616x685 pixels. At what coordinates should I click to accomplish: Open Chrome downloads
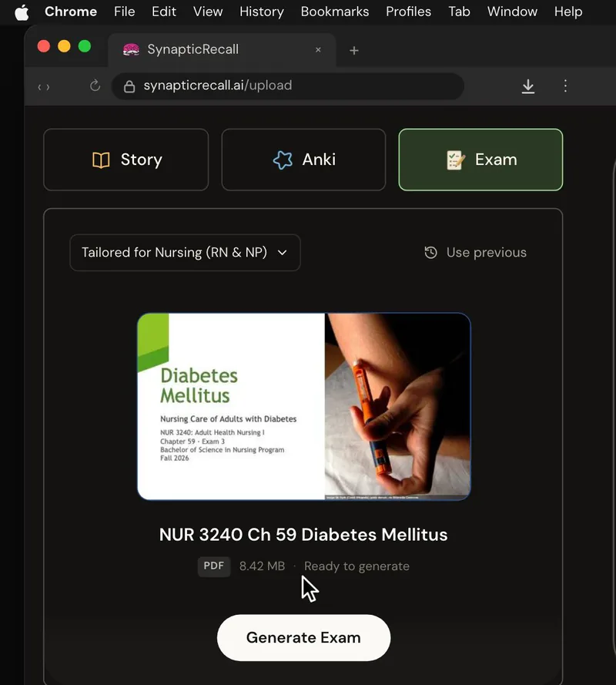pos(527,86)
